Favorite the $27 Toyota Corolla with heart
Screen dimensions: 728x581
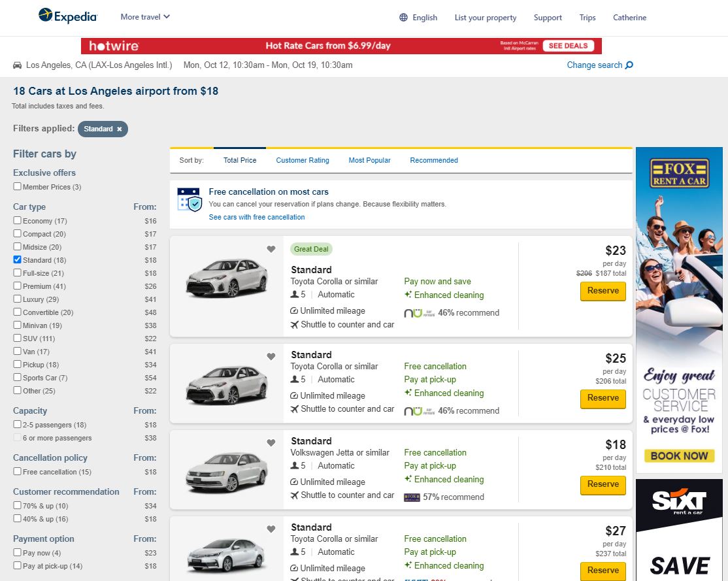271,529
